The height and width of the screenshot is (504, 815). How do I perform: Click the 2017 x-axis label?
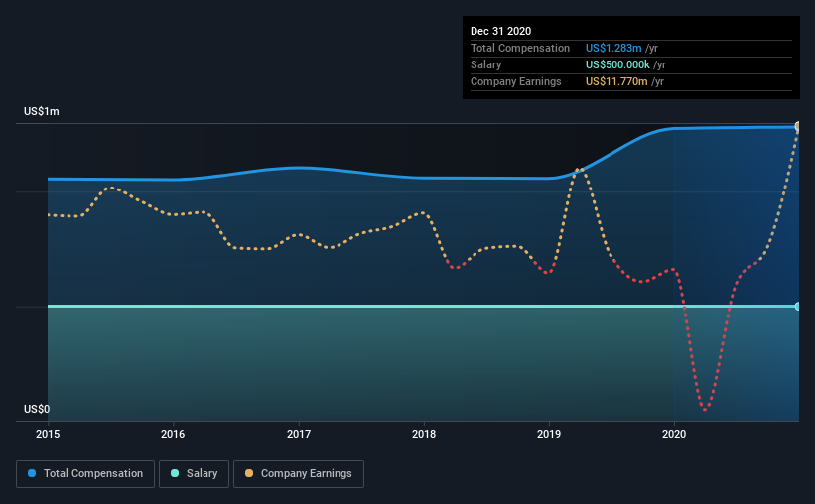click(299, 434)
